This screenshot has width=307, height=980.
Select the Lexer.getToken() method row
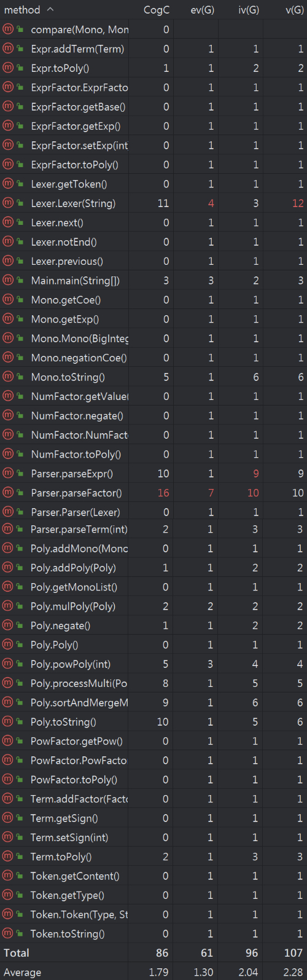pyautogui.click(x=153, y=184)
